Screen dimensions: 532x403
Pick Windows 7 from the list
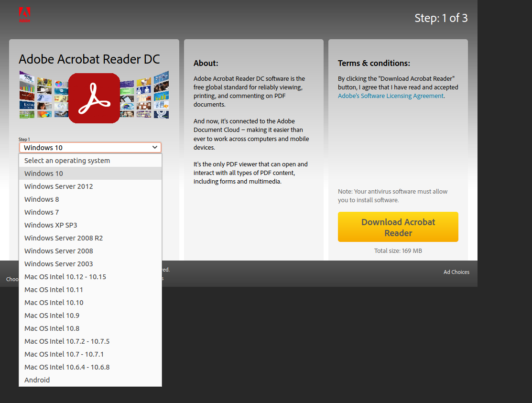[x=90, y=212]
